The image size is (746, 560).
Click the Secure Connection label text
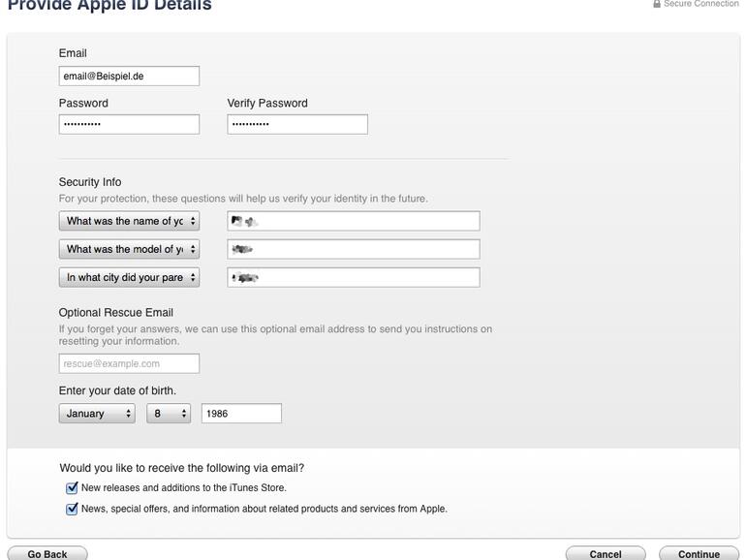[701, 4]
